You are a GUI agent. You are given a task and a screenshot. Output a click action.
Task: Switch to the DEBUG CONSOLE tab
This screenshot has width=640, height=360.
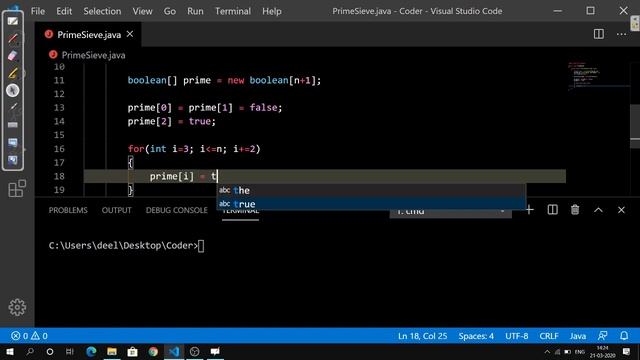(177, 210)
